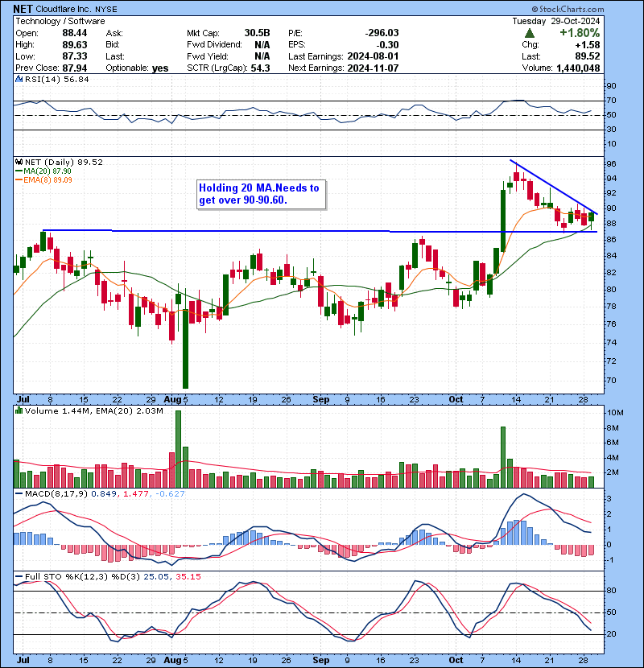The image size is (644, 668).
Task: Click the P/E value -296.03
Action: (x=382, y=33)
